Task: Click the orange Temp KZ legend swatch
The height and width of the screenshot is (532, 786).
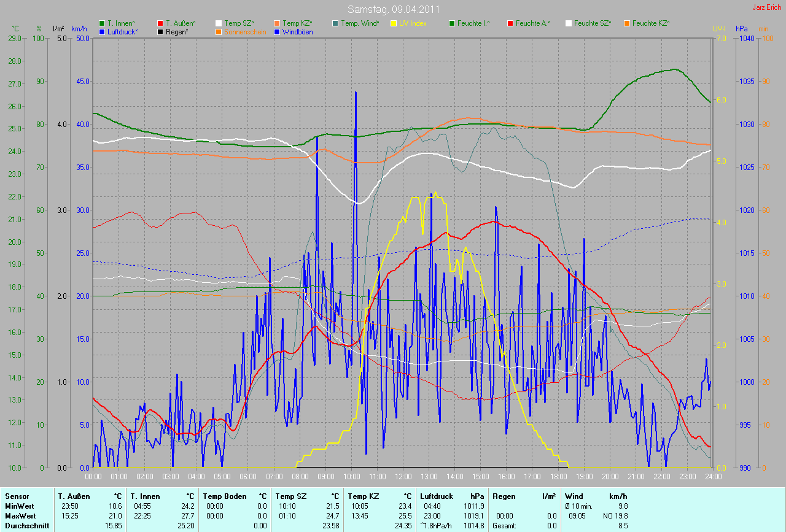Action: click(x=277, y=23)
